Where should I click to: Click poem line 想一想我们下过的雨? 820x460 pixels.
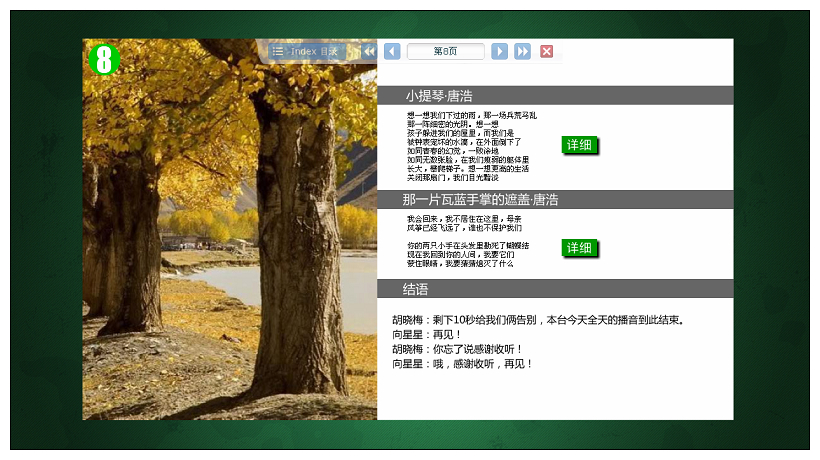point(472,115)
